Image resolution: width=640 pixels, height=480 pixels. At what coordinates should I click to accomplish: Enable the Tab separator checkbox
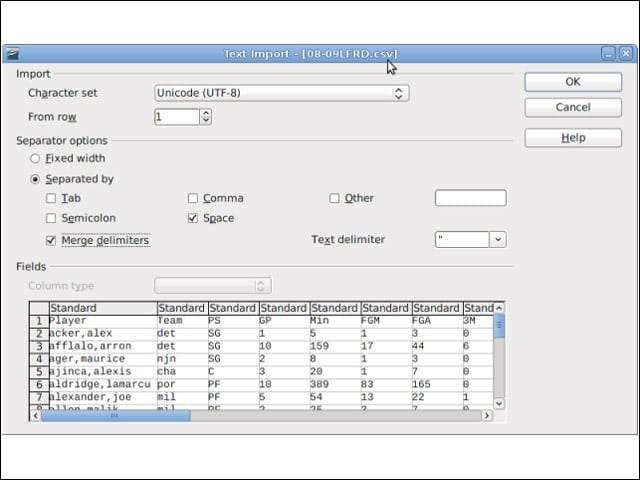(x=51, y=198)
